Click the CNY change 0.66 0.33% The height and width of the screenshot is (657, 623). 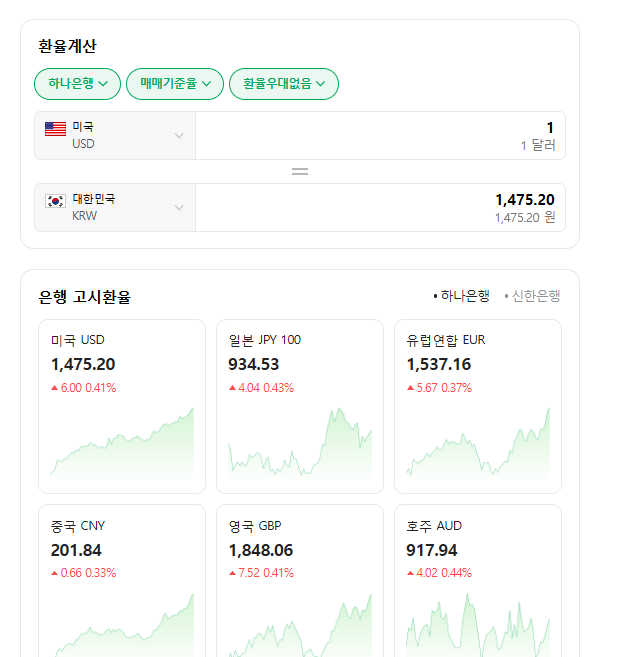[83, 573]
